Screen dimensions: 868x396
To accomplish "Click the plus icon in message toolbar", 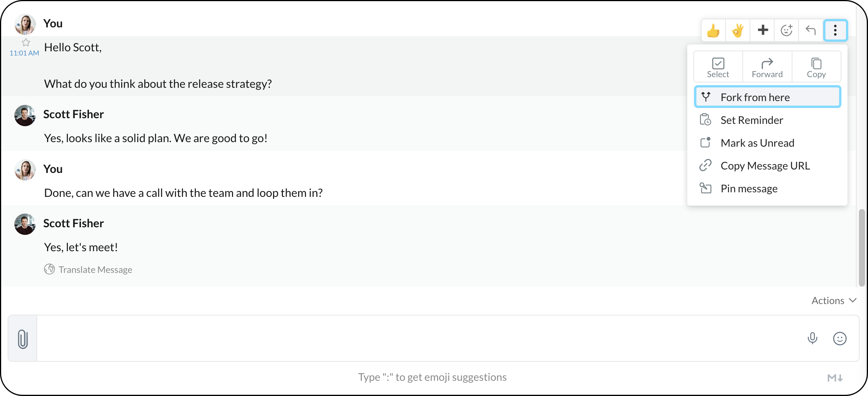I will tap(762, 30).
